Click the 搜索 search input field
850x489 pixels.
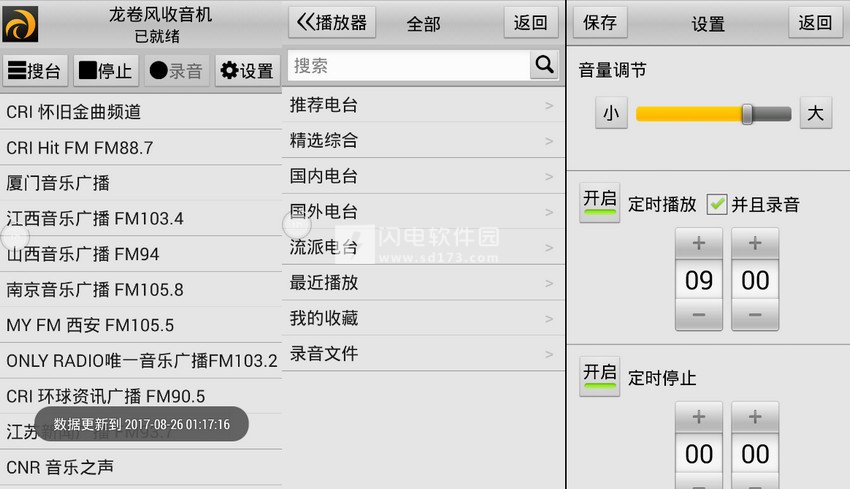tap(409, 66)
